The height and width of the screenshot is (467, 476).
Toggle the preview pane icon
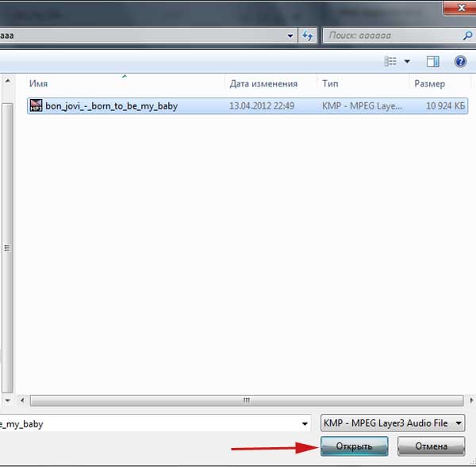click(432, 61)
